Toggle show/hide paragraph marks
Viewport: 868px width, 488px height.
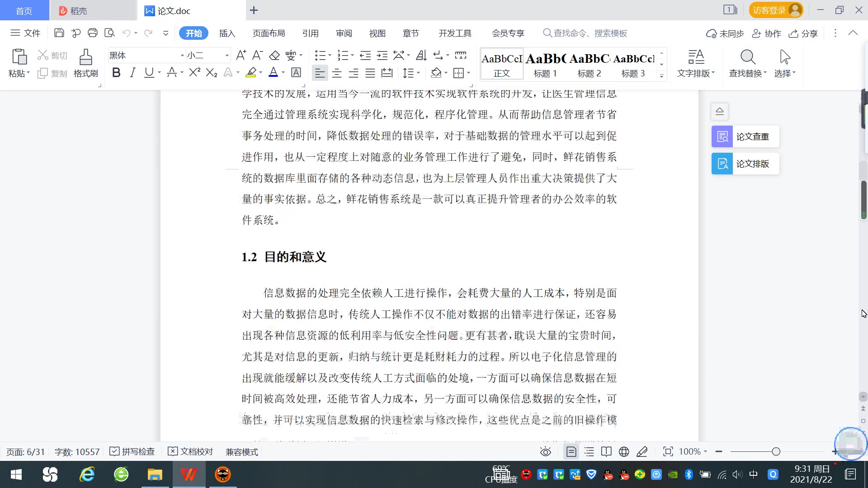point(438,56)
